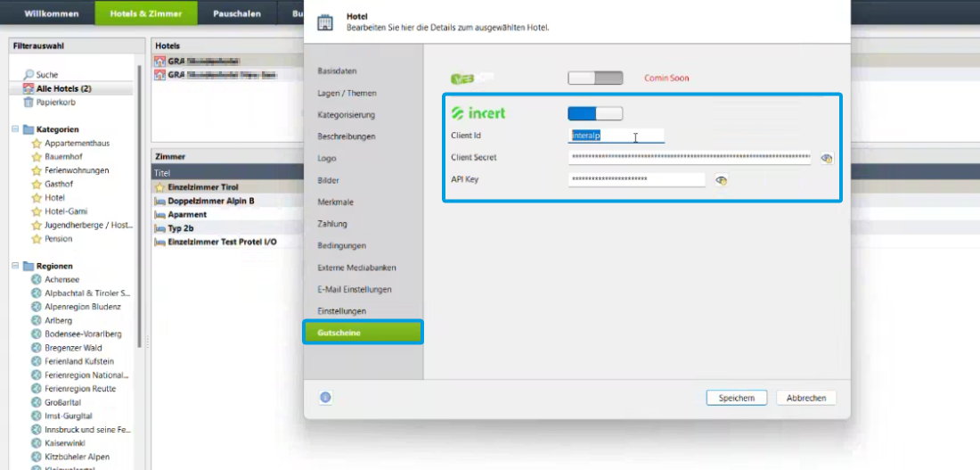Click into the API Key field

(636, 179)
